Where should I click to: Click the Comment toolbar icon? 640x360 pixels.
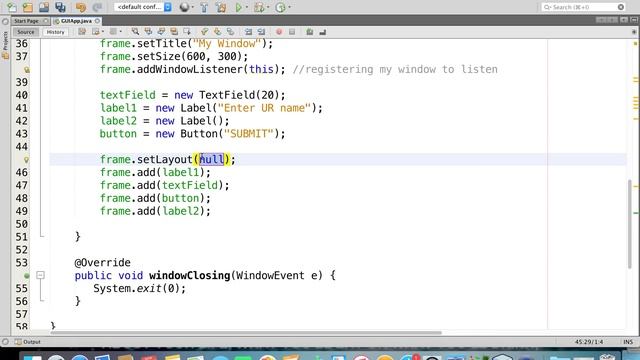click(310, 32)
